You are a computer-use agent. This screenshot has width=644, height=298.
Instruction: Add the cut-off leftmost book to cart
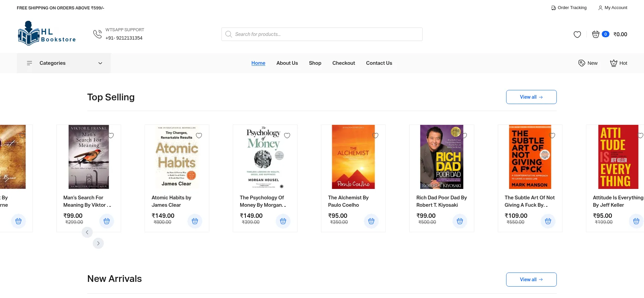pyautogui.click(x=18, y=221)
